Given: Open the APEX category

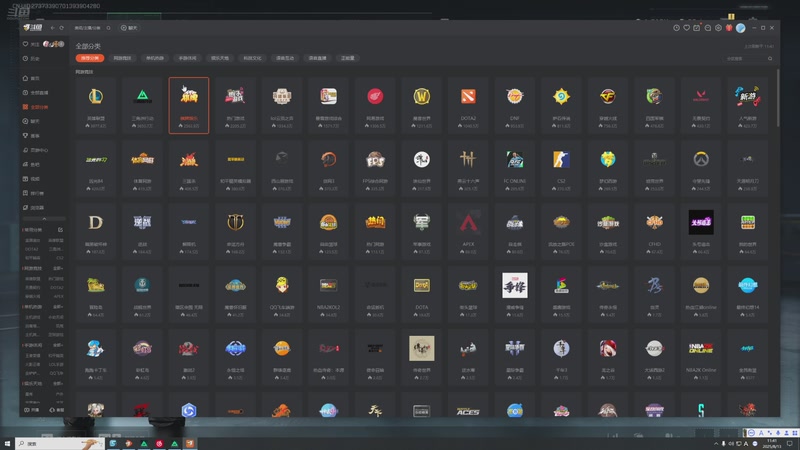Looking at the screenshot, I should (468, 232).
